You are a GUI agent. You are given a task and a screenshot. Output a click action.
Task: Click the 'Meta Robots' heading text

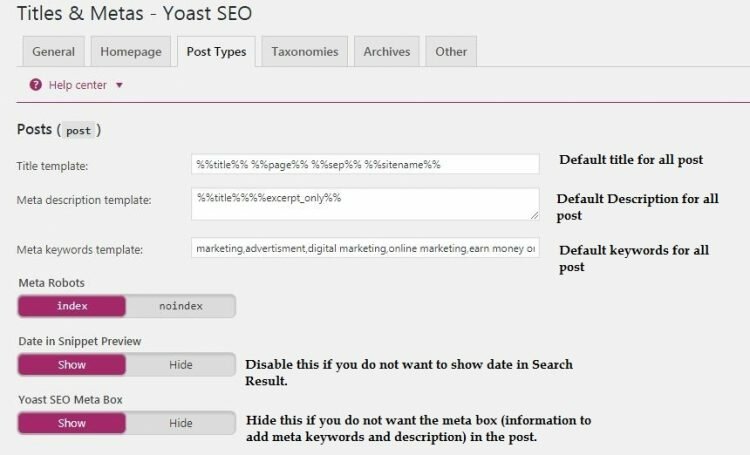tap(52, 283)
